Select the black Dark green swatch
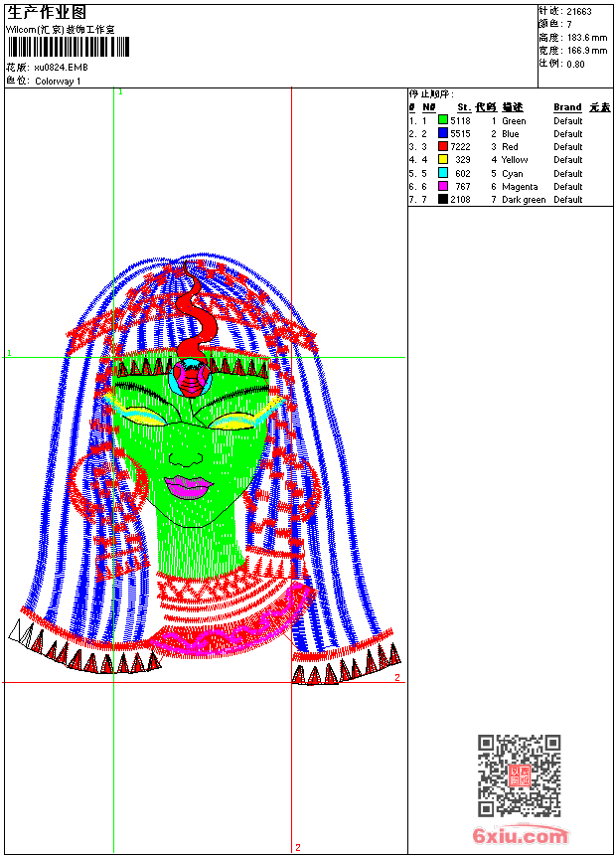Viewport: 616px width, 855px height. (x=443, y=199)
